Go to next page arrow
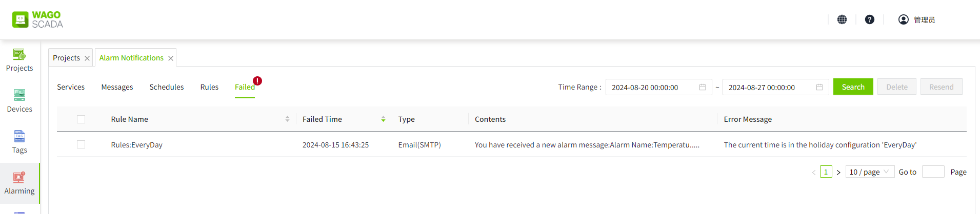Screen dimensions: 980x214 838,173
